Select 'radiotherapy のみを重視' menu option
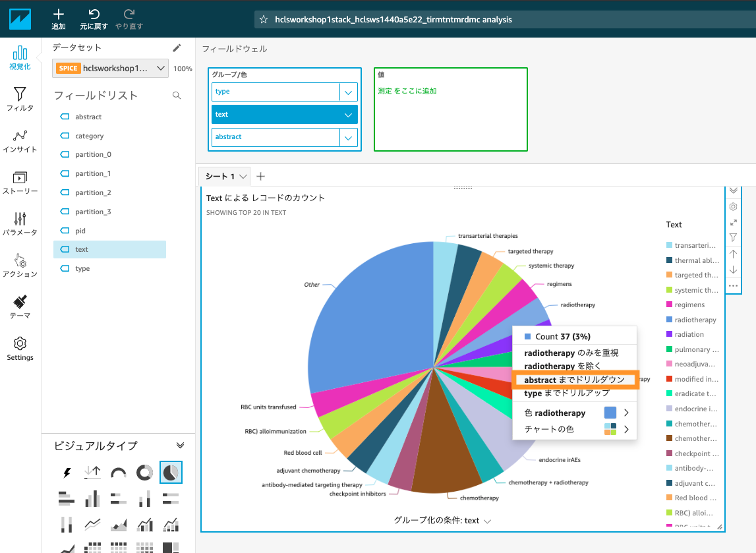 (x=571, y=353)
